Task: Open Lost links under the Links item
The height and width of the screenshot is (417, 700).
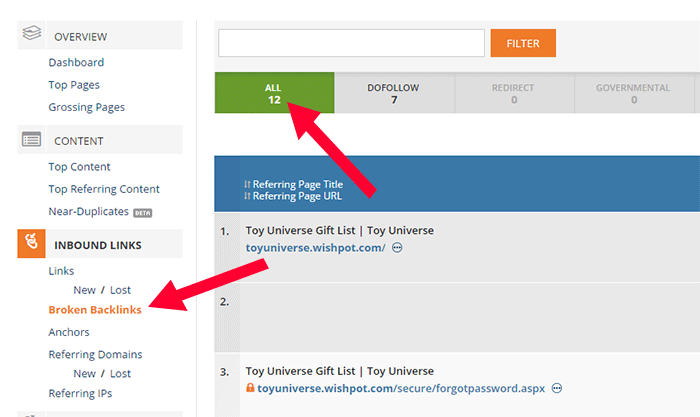Action: (x=121, y=290)
